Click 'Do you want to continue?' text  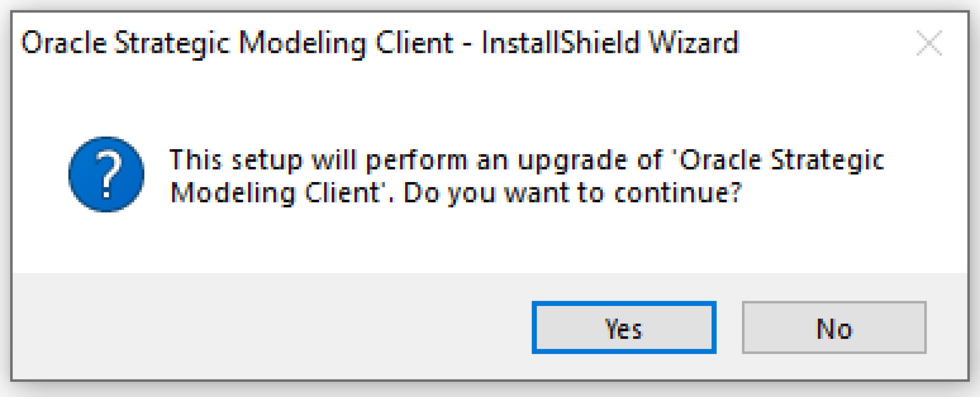[572, 193]
